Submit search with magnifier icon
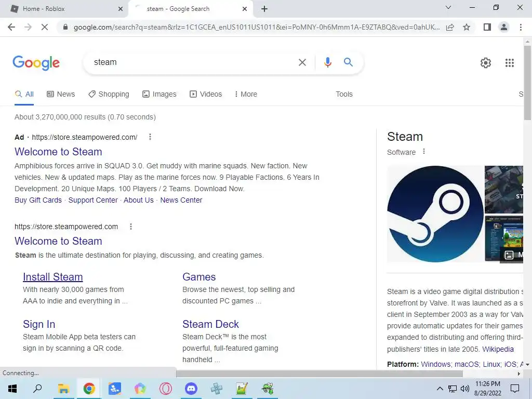This screenshot has width=532, height=399. pos(348,62)
